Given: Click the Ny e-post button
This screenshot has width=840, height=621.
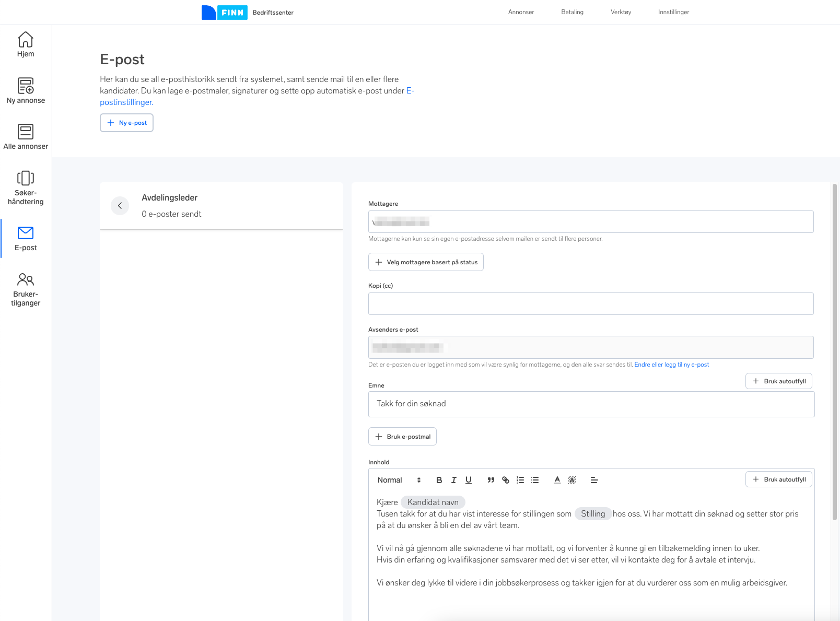Looking at the screenshot, I should (126, 123).
